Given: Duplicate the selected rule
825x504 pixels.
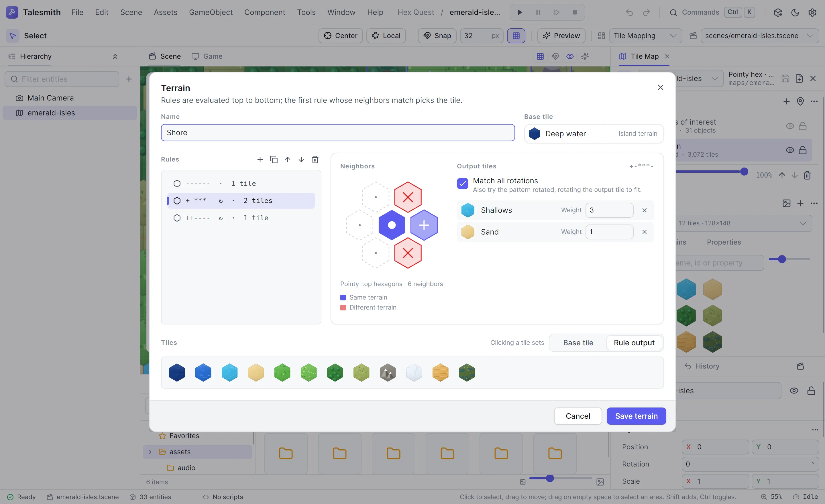Looking at the screenshot, I should (274, 160).
